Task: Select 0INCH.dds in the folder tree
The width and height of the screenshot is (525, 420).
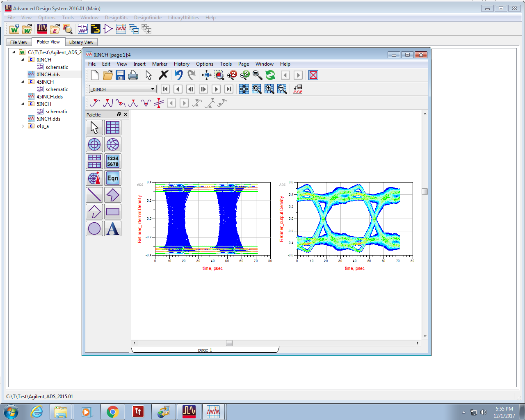Action: pos(48,74)
